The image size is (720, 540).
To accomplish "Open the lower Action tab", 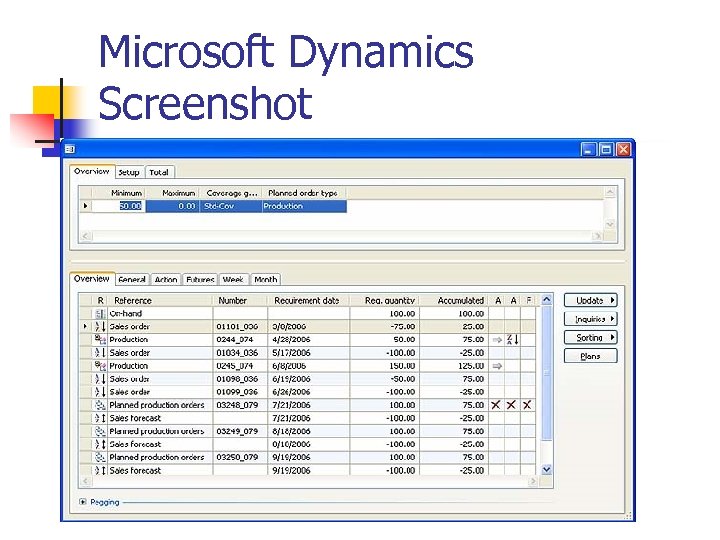I will pos(166,279).
